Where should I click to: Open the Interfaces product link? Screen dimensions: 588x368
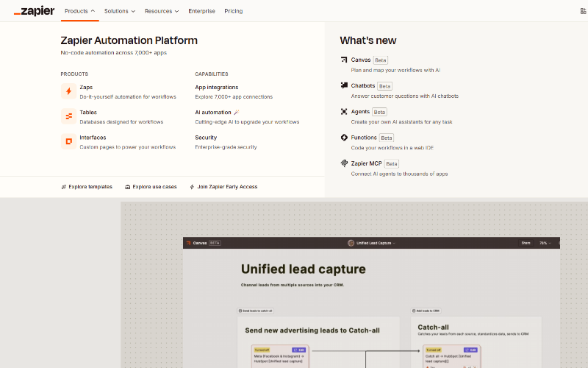[93, 138]
